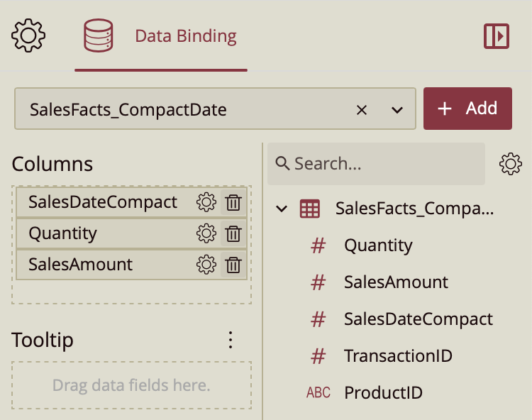Delete the SalesDateCompact column
Image resolution: width=532 pixels, height=420 pixels.
click(x=233, y=203)
